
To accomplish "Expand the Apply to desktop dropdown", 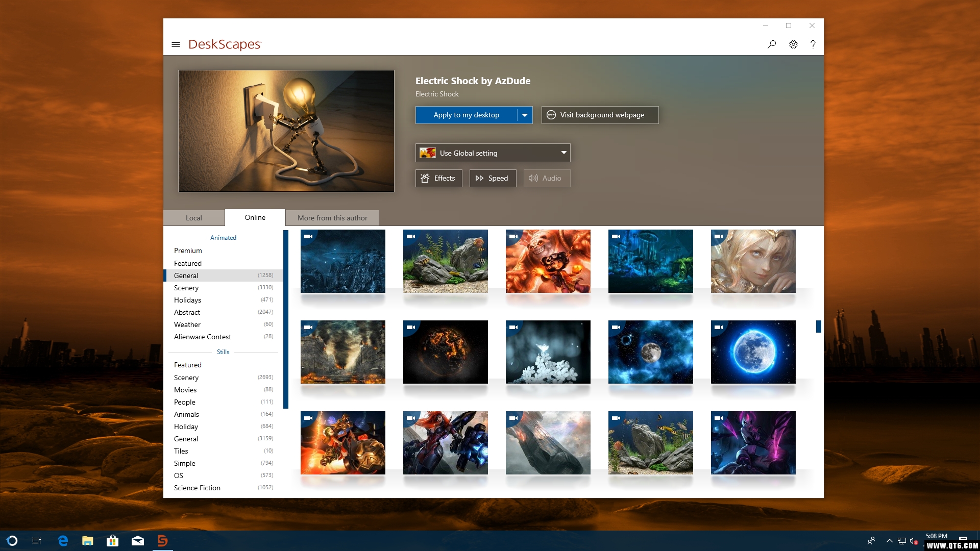I will point(524,114).
